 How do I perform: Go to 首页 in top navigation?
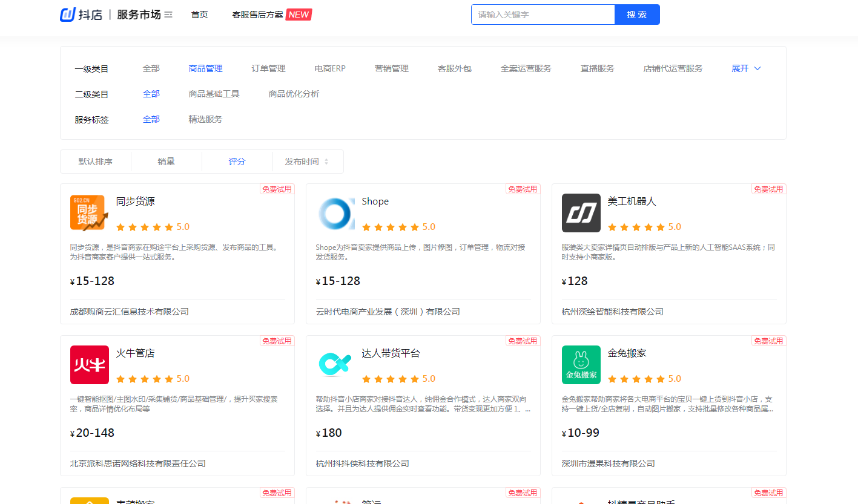200,15
